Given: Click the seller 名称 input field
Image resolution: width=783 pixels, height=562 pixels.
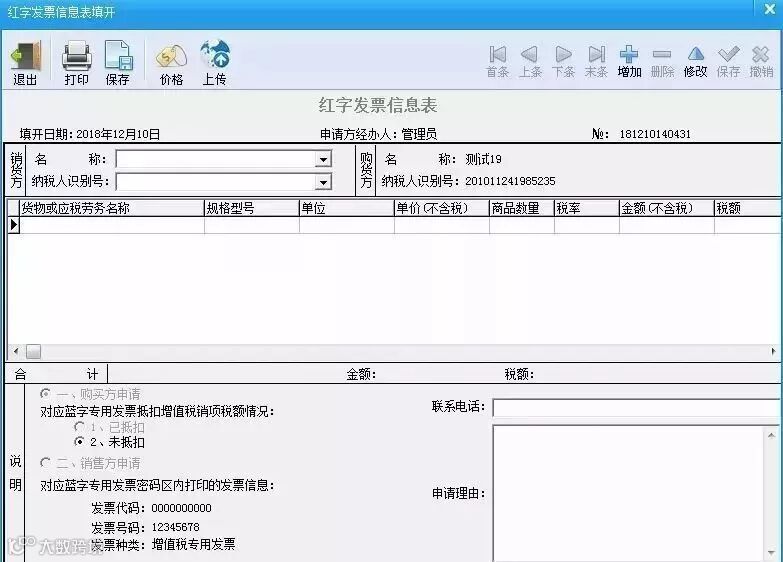Looking at the screenshot, I should (216, 159).
